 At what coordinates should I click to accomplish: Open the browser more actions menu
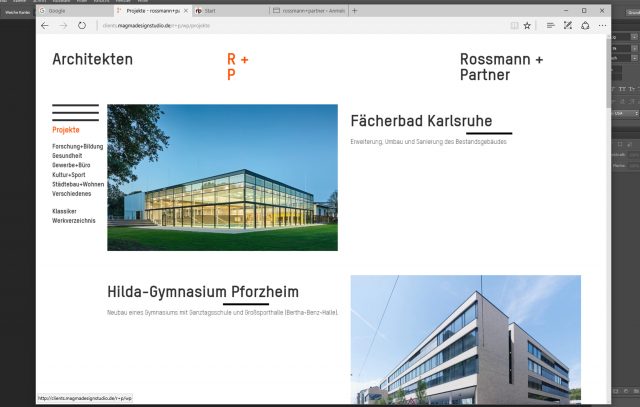602,25
